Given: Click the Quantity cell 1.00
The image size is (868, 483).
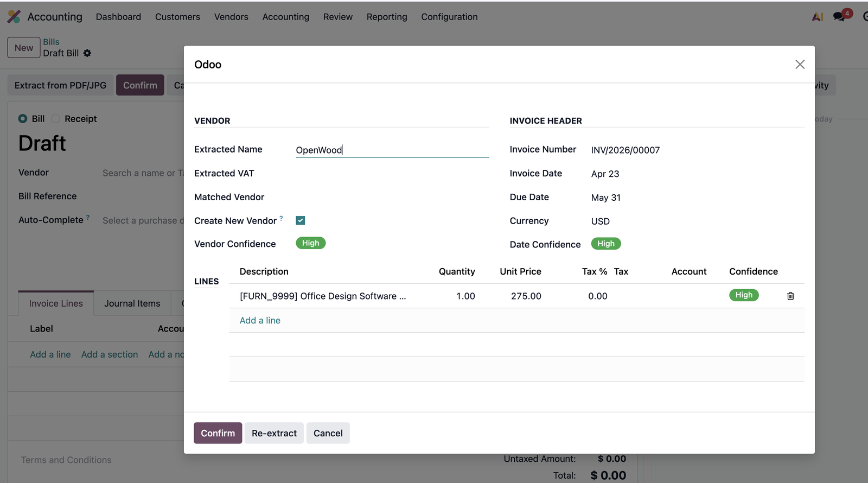Looking at the screenshot, I should pyautogui.click(x=465, y=296).
